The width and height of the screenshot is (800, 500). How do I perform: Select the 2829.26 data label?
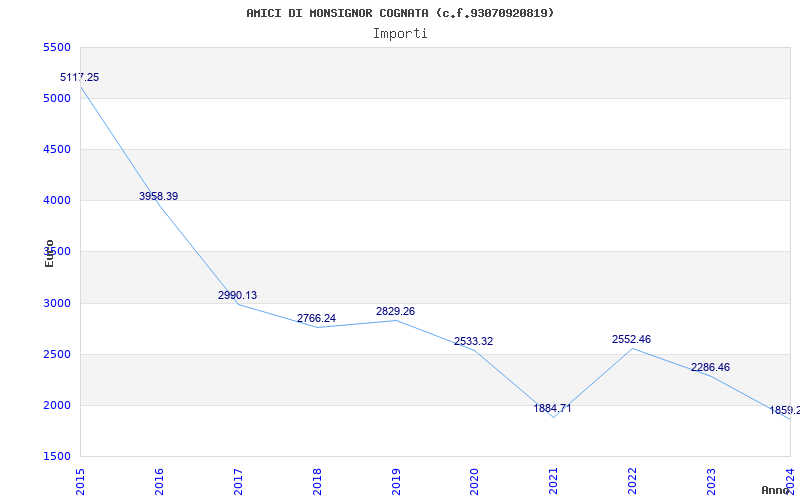(395, 311)
